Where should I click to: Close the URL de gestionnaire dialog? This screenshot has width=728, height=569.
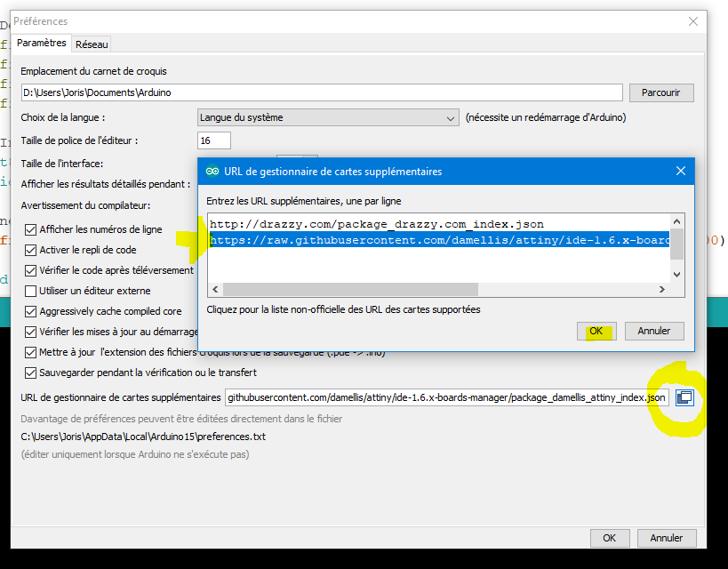(681, 171)
